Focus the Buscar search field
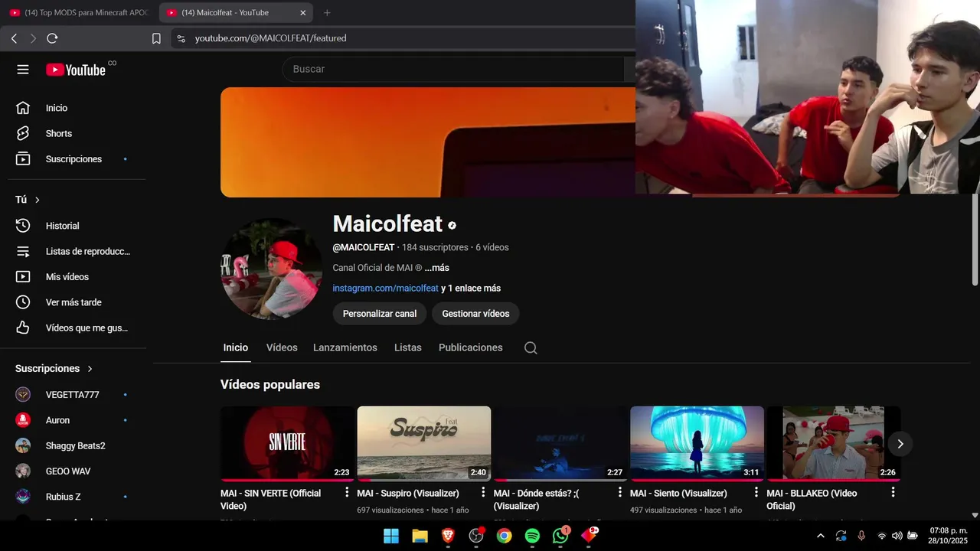980x551 pixels. point(453,69)
